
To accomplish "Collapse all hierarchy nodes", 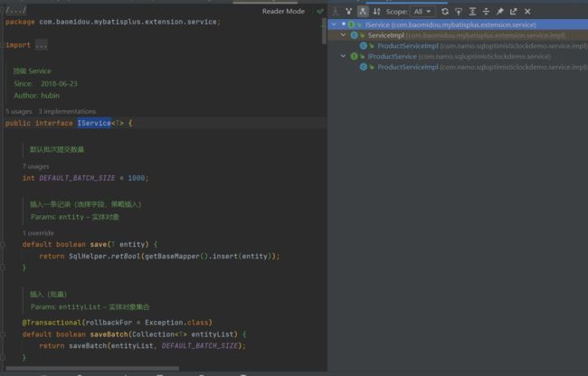I will [486, 12].
